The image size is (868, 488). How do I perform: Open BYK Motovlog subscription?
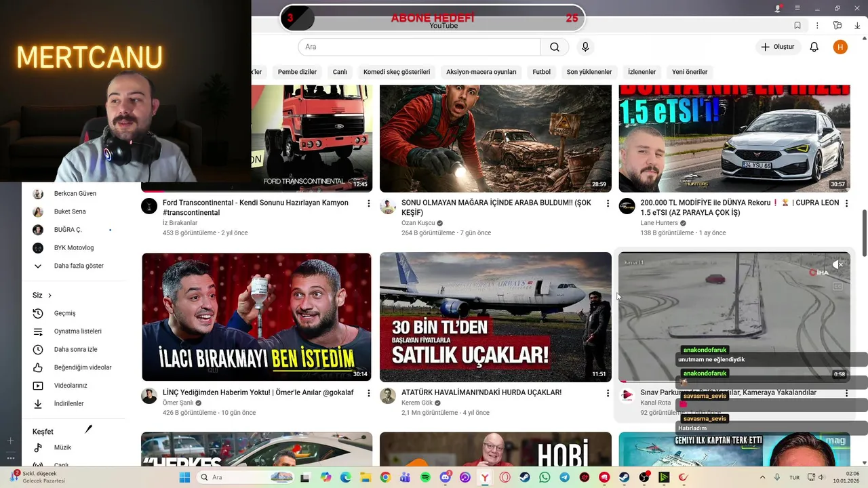click(x=74, y=248)
